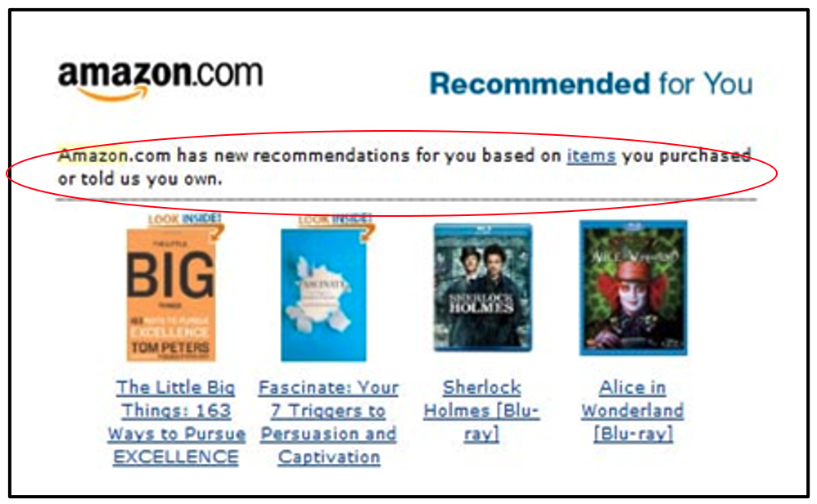Open the Sherlock Holmes Blu-ray cover

(482, 287)
